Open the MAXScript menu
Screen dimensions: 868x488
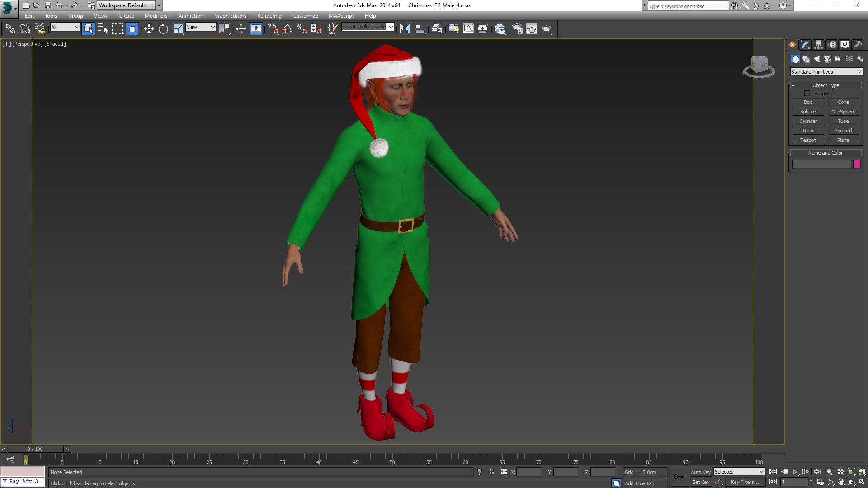(341, 16)
